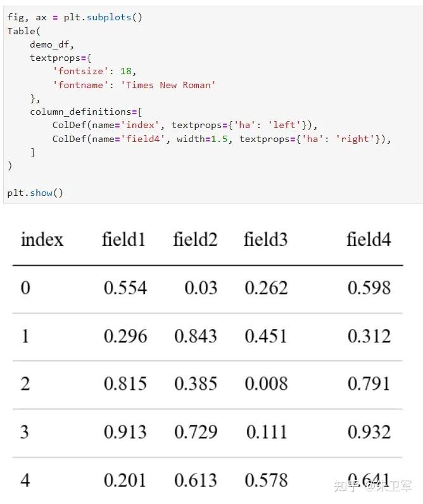423x504 pixels.
Task: Click cell value 0.843 in row 1
Action: coord(196,336)
